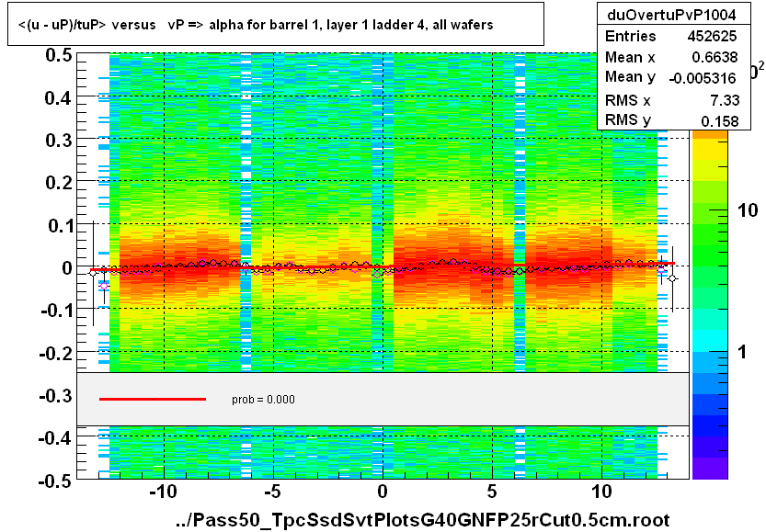The height and width of the screenshot is (532, 766).
Task: Click the Entries value 452625
Action: [x=712, y=36]
